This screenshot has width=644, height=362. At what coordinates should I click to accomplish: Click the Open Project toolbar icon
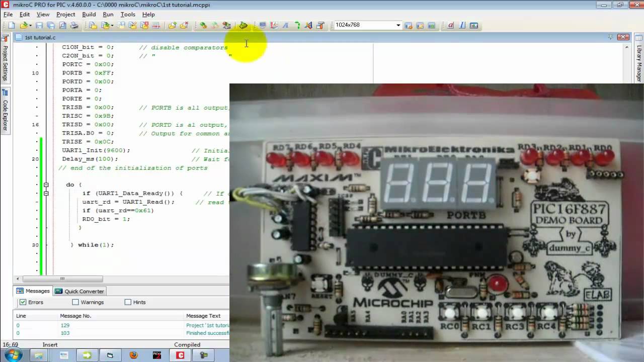[x=105, y=25]
